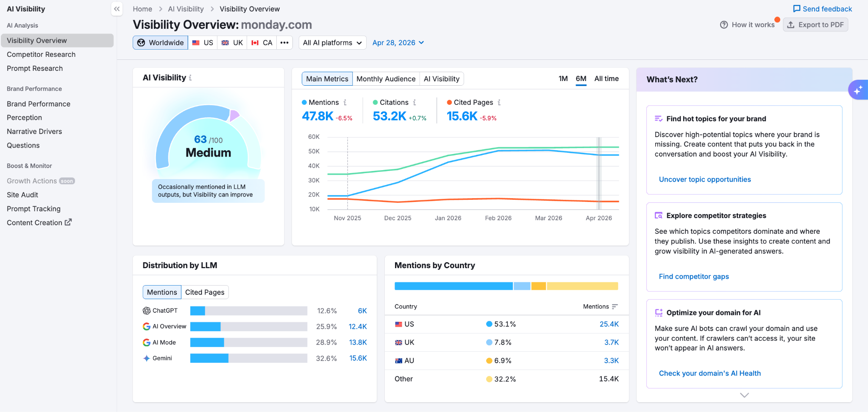The width and height of the screenshot is (868, 412).
Task: Go to AI Visibility breadcrumb
Action: coord(186,9)
